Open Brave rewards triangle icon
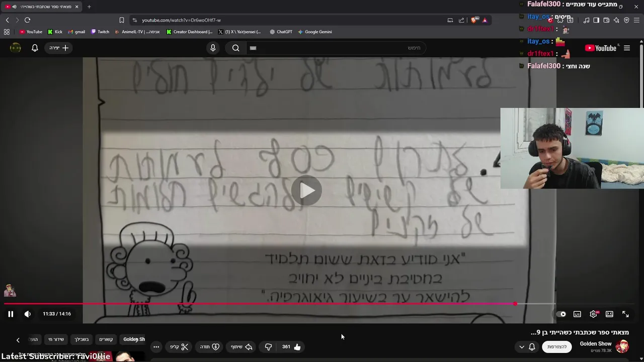This screenshot has height=362, width=644. tap(485, 20)
